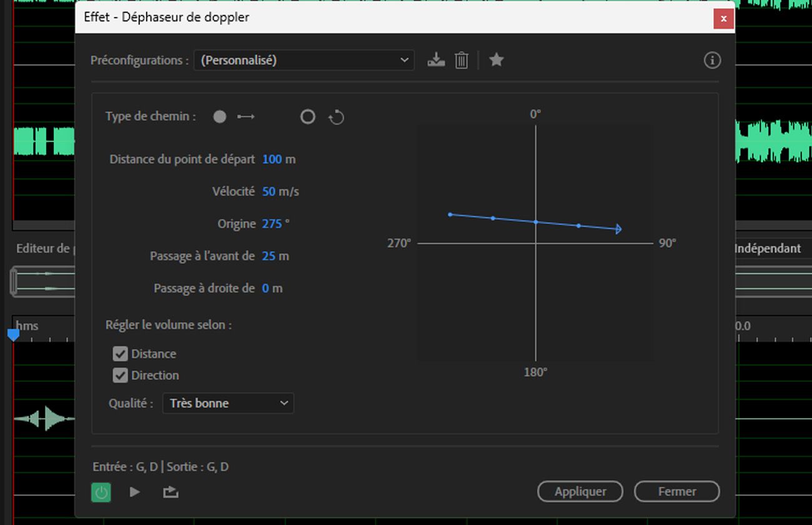Select the middle point on the path graph

(x=535, y=222)
